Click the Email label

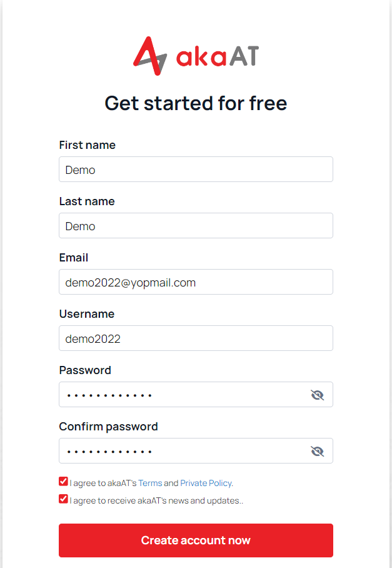pyautogui.click(x=74, y=258)
